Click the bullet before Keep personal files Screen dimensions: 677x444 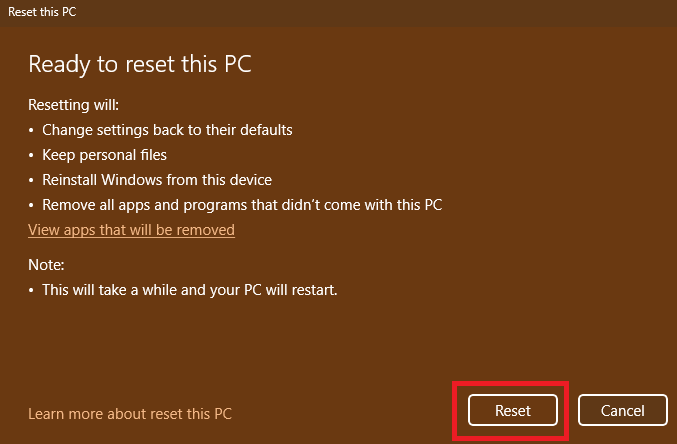(31, 155)
